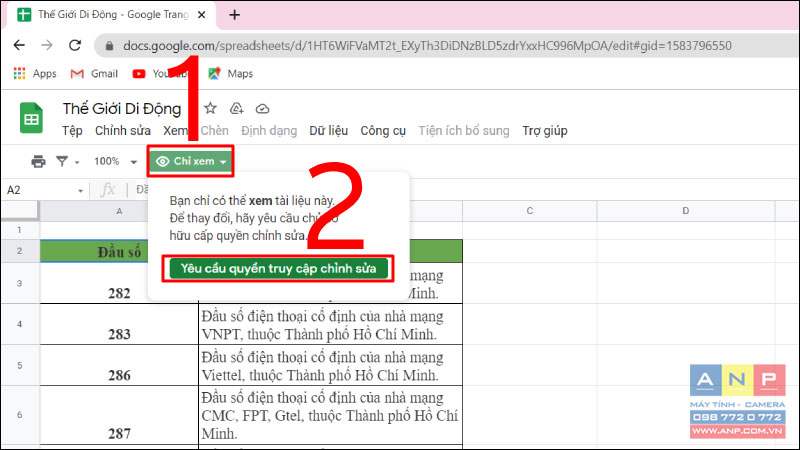This screenshot has height=450, width=800.
Task: Select column C header
Action: (530, 211)
